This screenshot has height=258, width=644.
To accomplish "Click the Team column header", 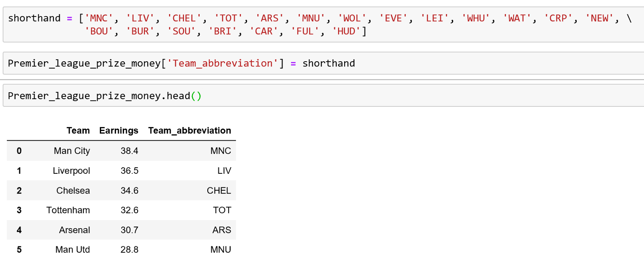I will coord(78,131).
